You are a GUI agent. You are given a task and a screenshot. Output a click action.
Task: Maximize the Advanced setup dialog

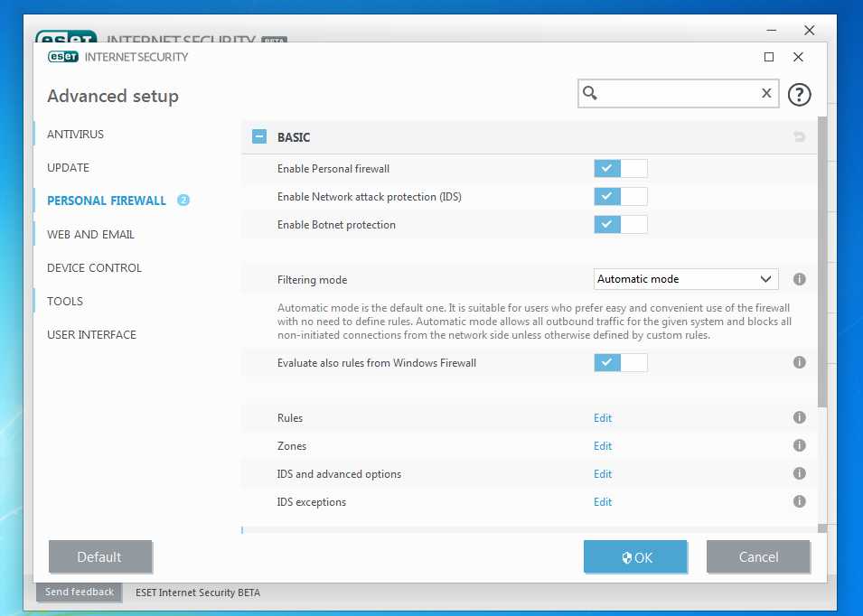tap(769, 57)
